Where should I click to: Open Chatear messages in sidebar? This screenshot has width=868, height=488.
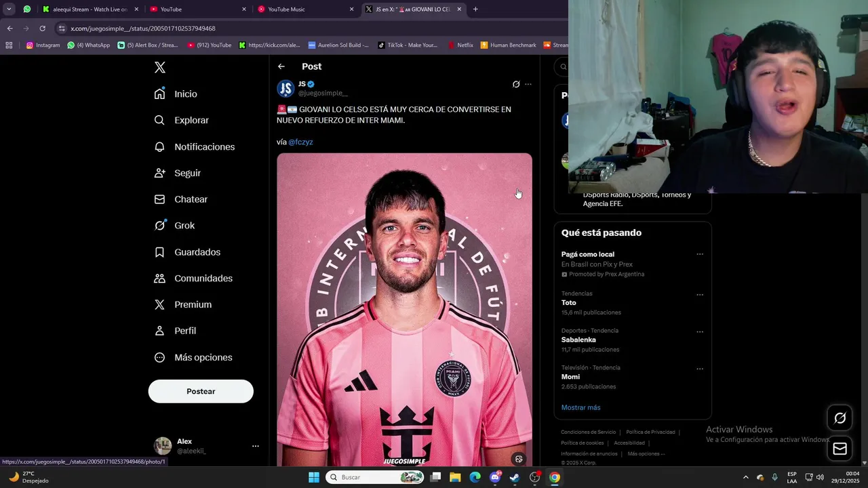coord(181,199)
